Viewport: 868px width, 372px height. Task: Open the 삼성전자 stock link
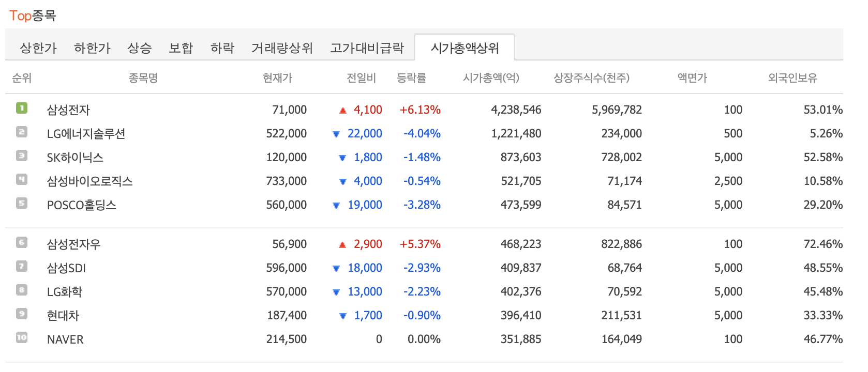pos(68,110)
